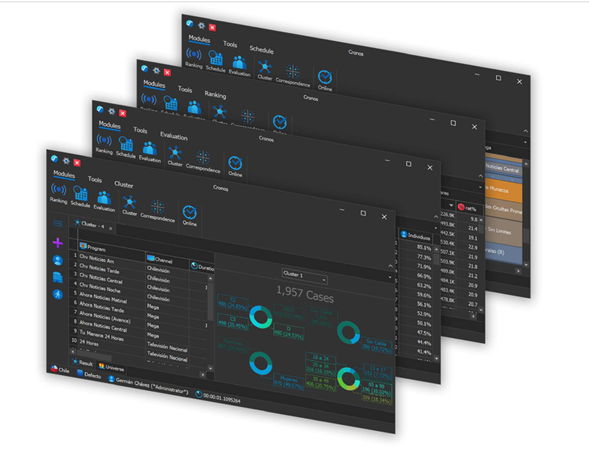Click red X icon in front window title
589x459 pixels.
coord(77,163)
